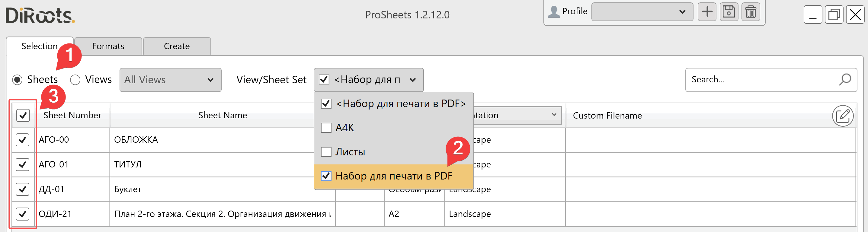Delete the profile with the trash icon
This screenshot has height=232, width=868.
[750, 12]
